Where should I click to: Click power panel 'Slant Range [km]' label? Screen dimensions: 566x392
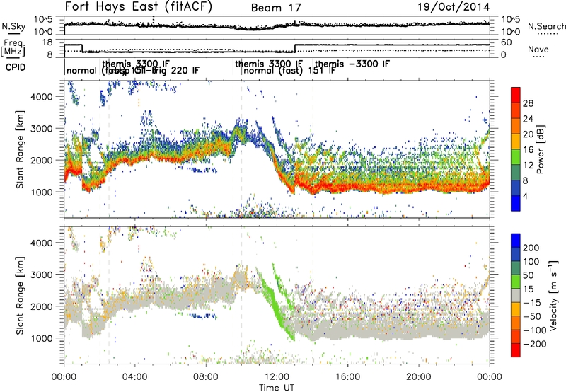[x=20, y=149]
